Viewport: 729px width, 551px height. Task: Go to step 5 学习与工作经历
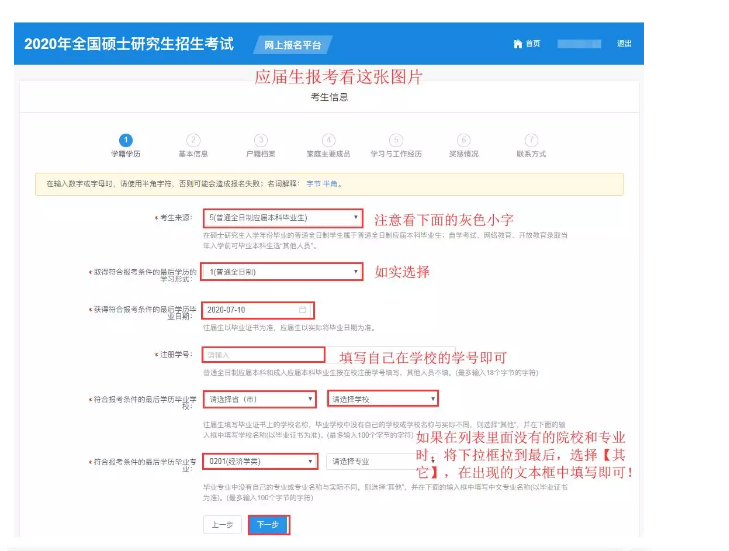pos(396,140)
